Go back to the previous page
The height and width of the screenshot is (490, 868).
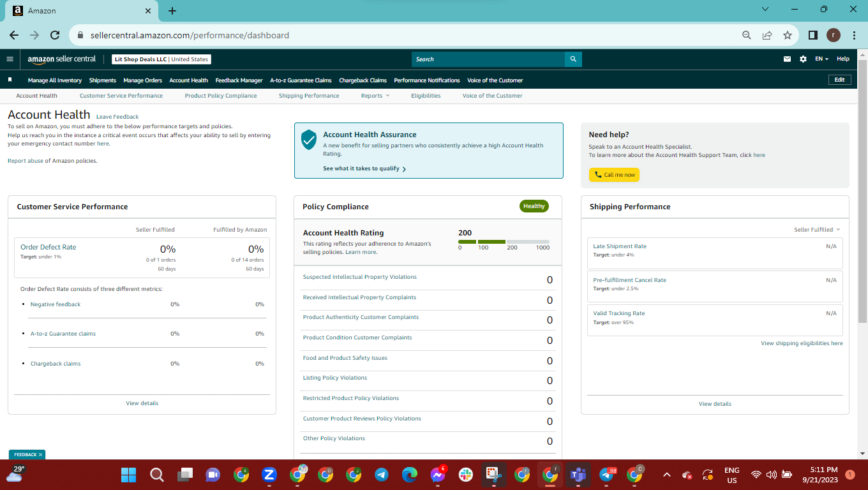point(14,35)
